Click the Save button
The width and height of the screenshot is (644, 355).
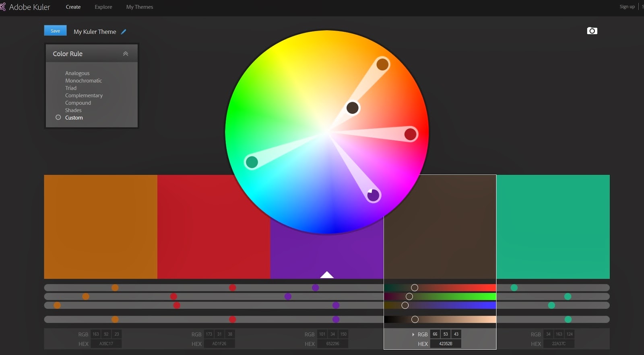pyautogui.click(x=55, y=31)
